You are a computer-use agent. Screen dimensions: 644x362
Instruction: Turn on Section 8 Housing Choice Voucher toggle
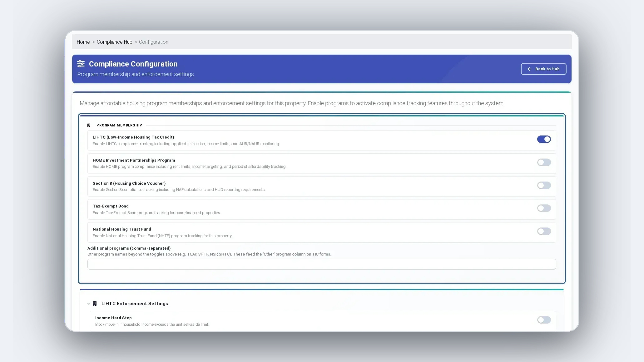point(544,186)
